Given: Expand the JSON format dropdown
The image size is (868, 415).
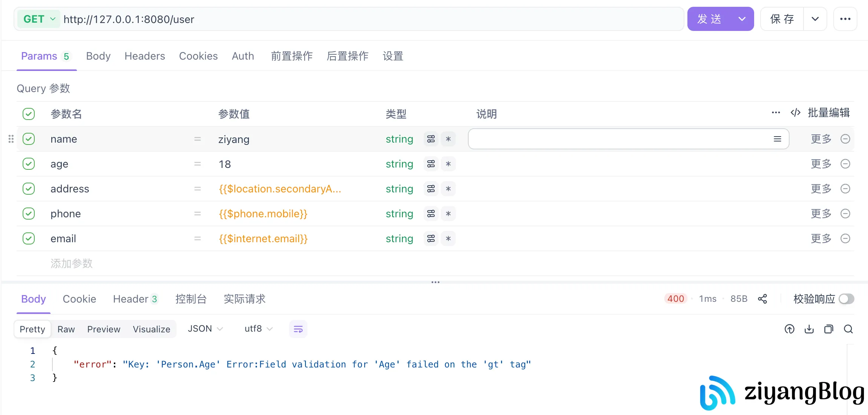Looking at the screenshot, I should pos(205,329).
